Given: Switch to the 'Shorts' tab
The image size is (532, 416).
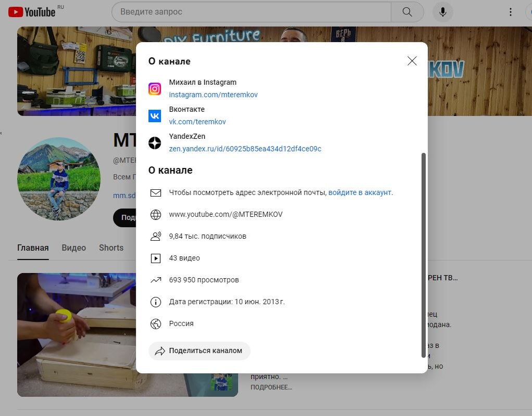Looking at the screenshot, I should [111, 248].
